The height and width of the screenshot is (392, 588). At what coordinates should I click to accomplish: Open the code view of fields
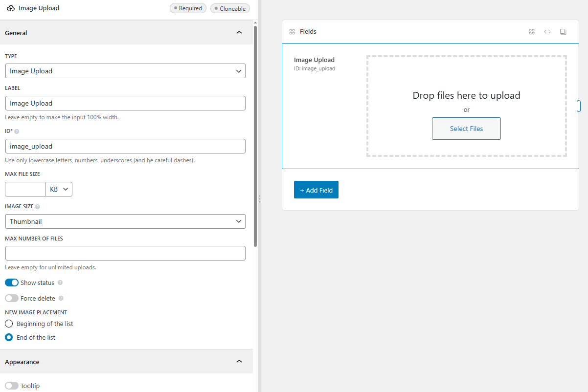547,31
